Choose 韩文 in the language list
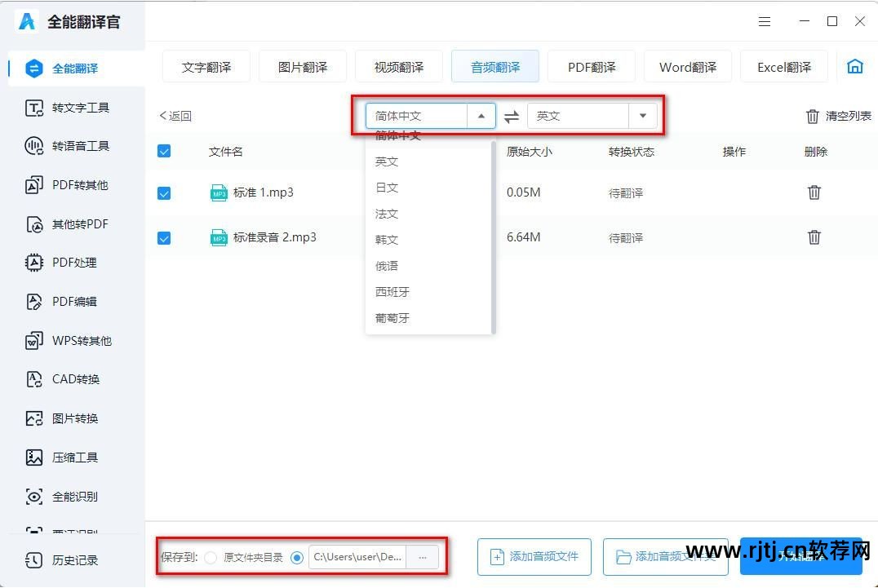 click(428, 240)
